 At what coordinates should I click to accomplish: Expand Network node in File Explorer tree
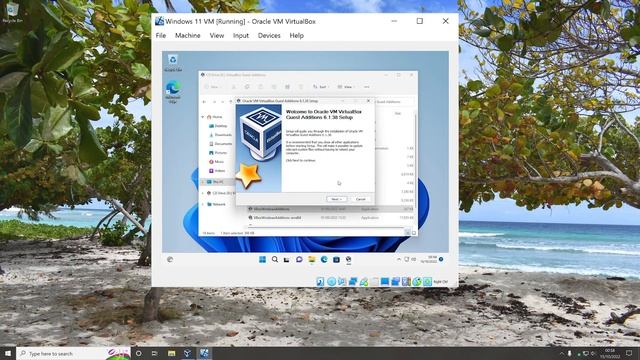(203, 204)
